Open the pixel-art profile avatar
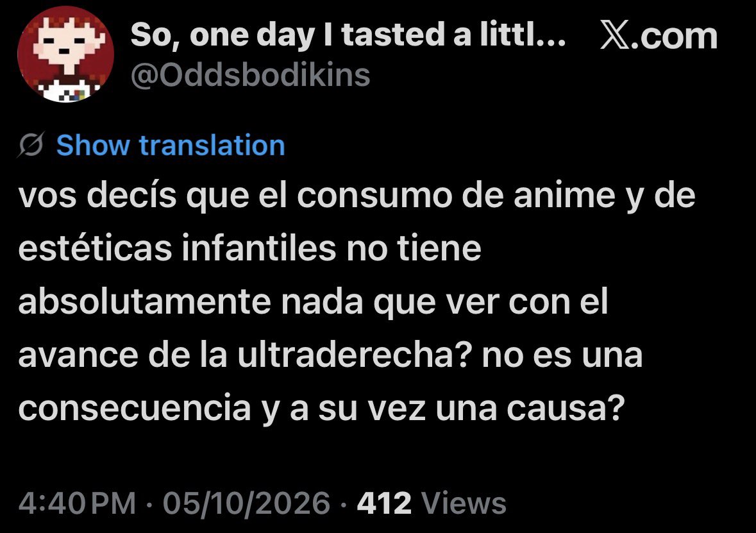The width and height of the screenshot is (756, 533). 65,54
